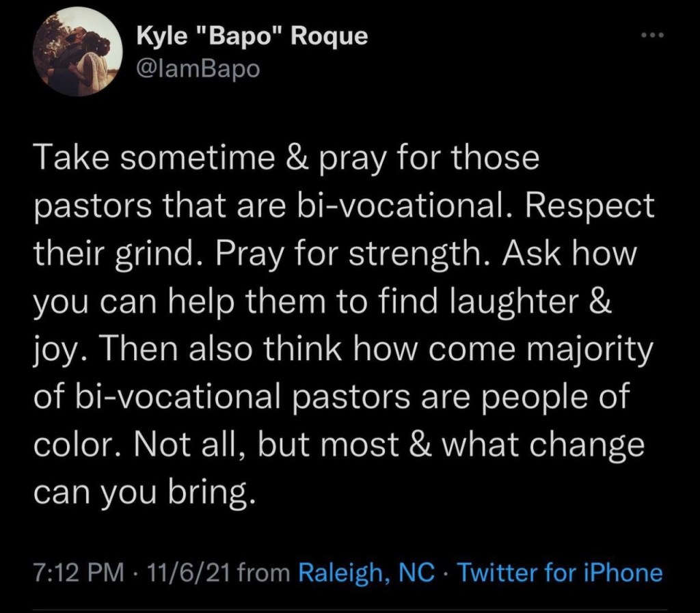This screenshot has height=613, width=700.
Task: Open the Kyle "Bapo" Roque display name
Action: 252,37
